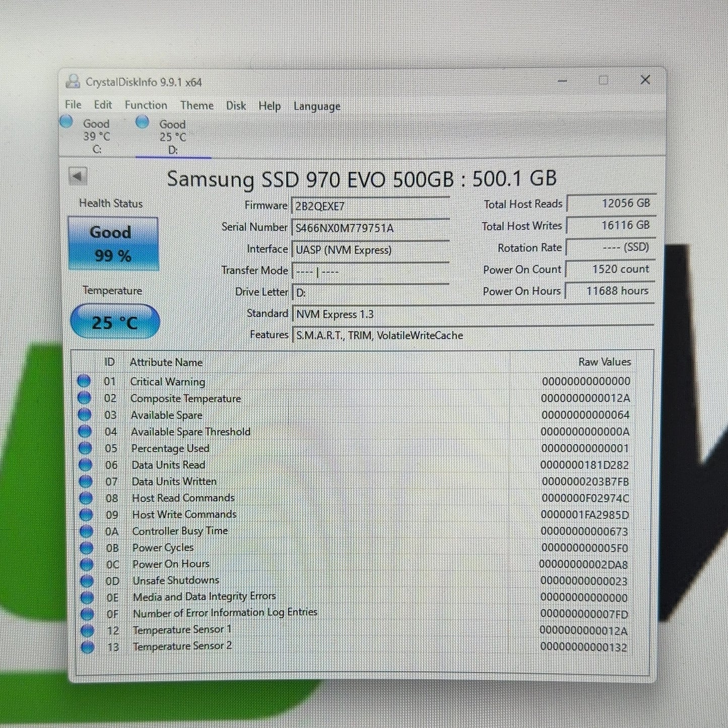The image size is (728, 728).
Task: Click the Transfer Mode field
Action: point(370,271)
